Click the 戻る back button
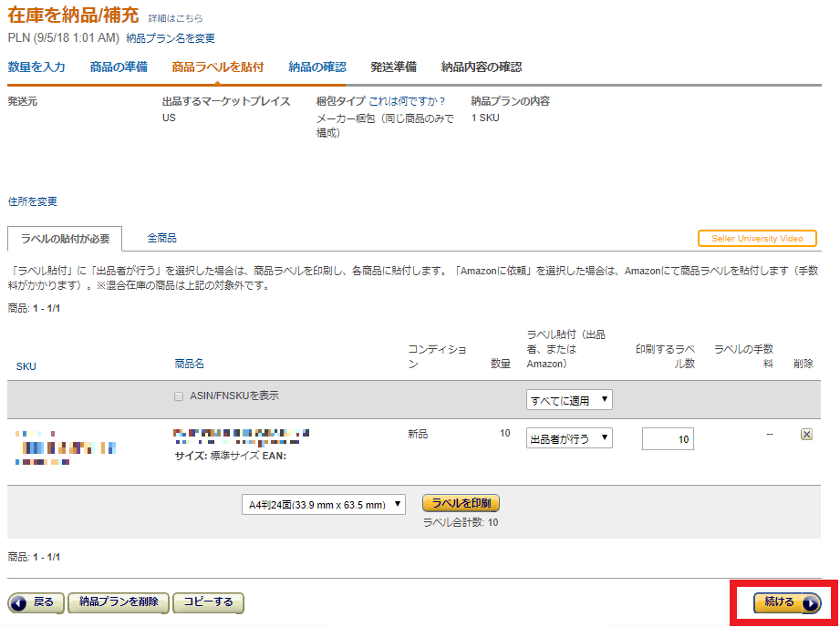Screen dimensions: 840x627 click(36, 602)
